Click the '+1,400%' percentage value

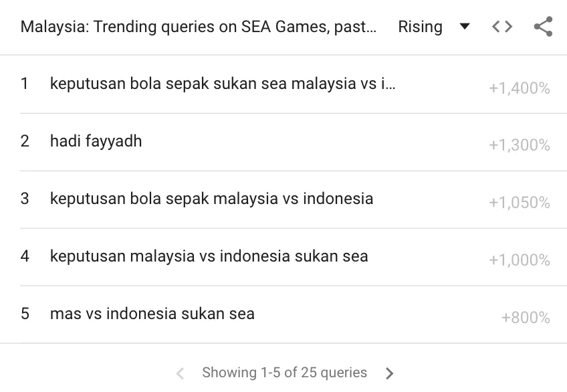click(520, 88)
